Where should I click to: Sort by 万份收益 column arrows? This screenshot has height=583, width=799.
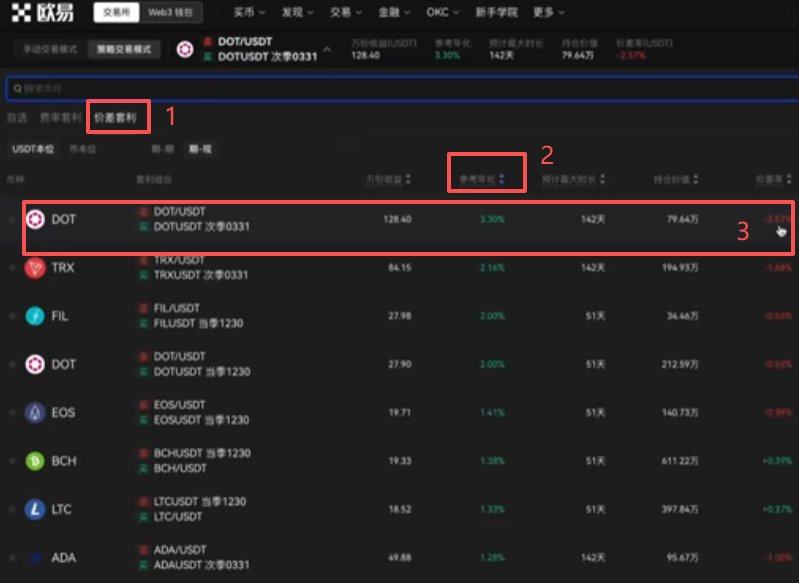[x=408, y=179]
